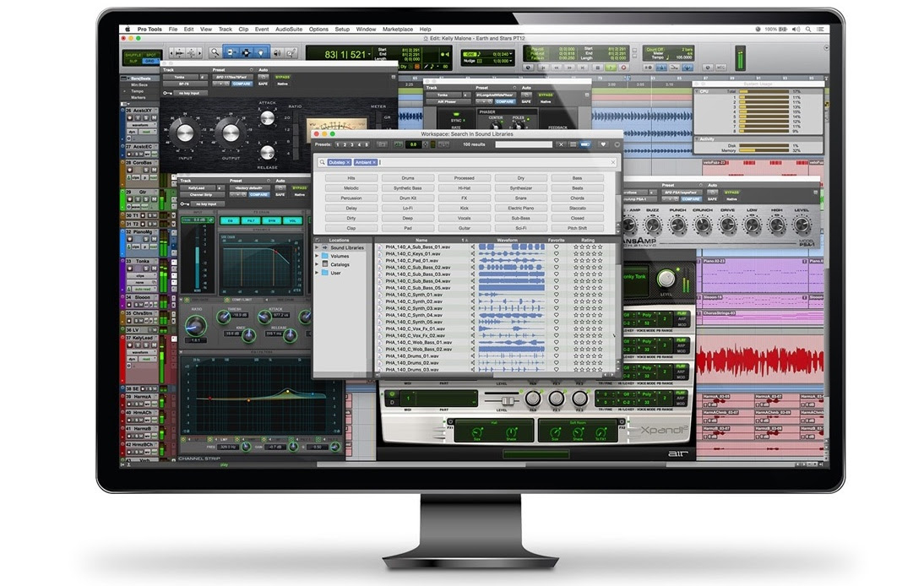Click the Synthesizer tag button
Viewport: 924px width, 586px height.
click(x=521, y=187)
